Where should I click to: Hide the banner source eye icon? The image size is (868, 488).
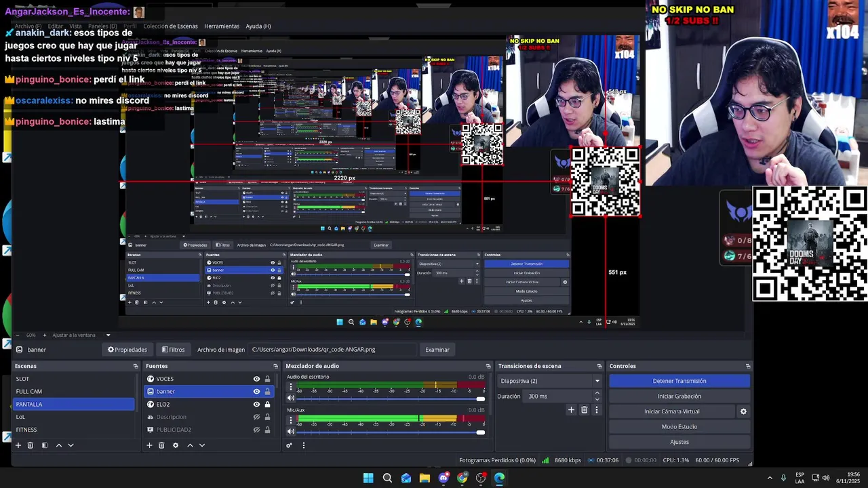pyautogui.click(x=256, y=392)
